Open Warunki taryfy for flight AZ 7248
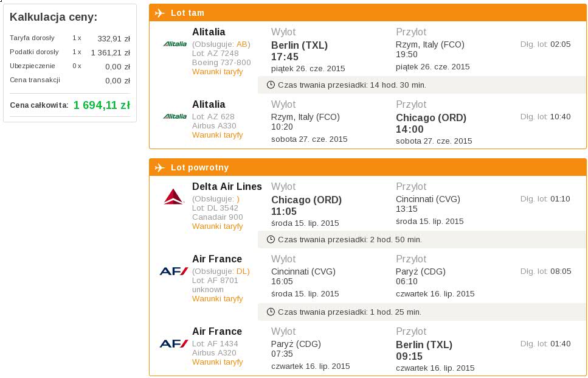The height and width of the screenshot is (378, 588). 218,72
